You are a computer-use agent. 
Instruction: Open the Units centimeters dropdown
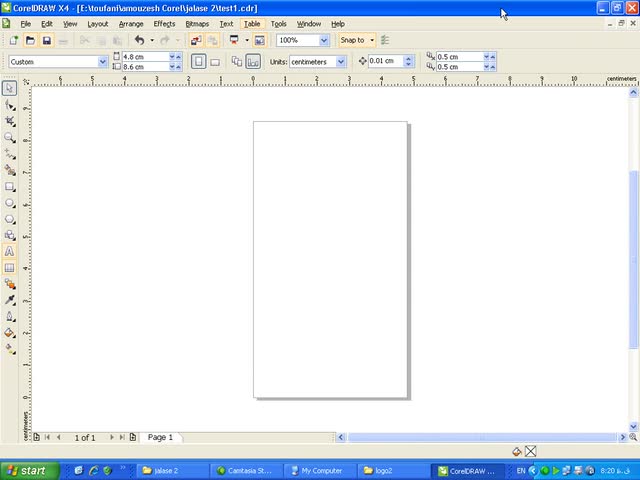[340, 62]
